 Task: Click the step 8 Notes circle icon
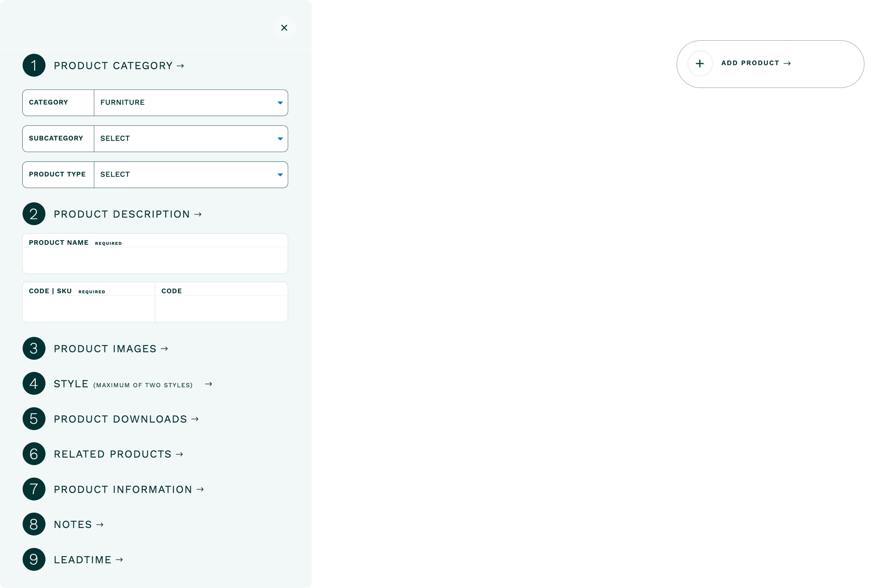point(34,524)
